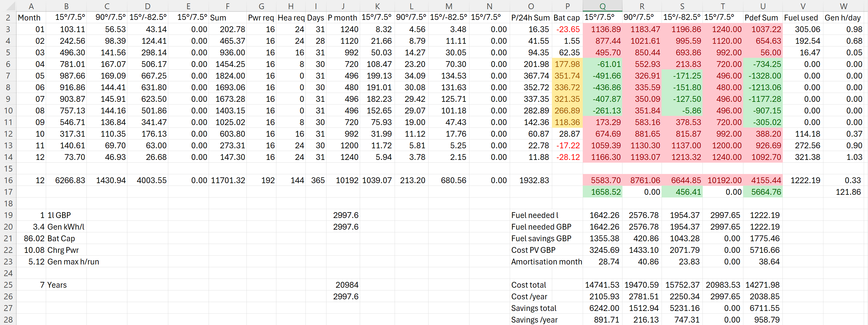Select the 'P/24h Sum' header cell
Viewport: 868px width, 325px height.
click(x=531, y=18)
